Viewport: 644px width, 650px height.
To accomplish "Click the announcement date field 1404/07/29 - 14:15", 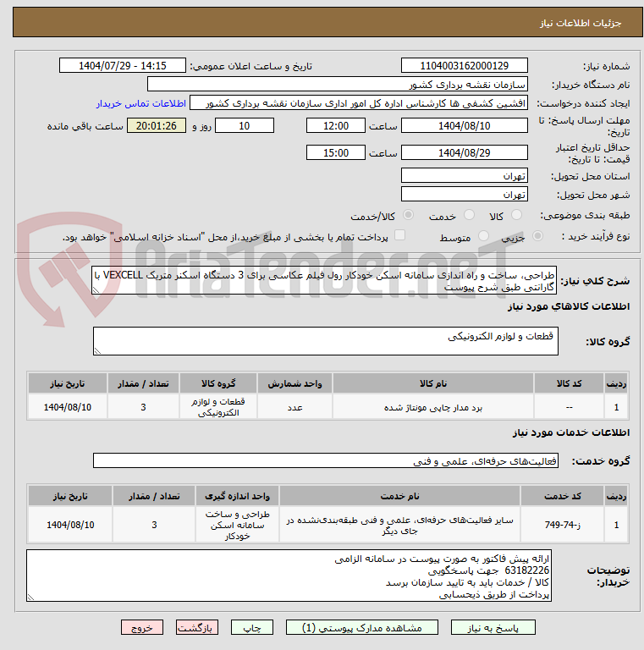I will [123, 65].
